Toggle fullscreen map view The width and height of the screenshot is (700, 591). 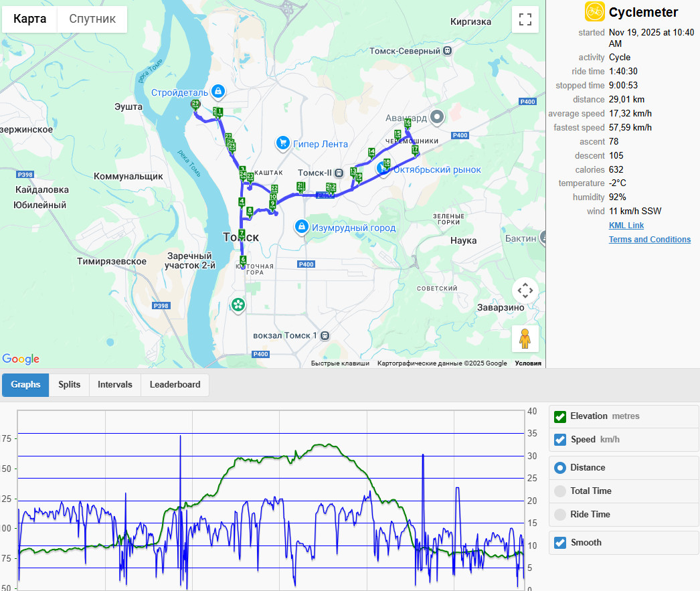click(525, 19)
